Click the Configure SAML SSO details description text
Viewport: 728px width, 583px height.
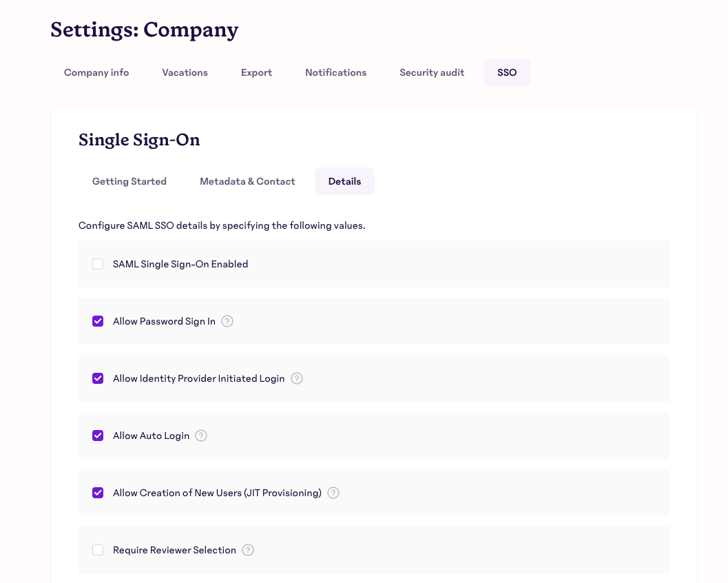(x=222, y=225)
